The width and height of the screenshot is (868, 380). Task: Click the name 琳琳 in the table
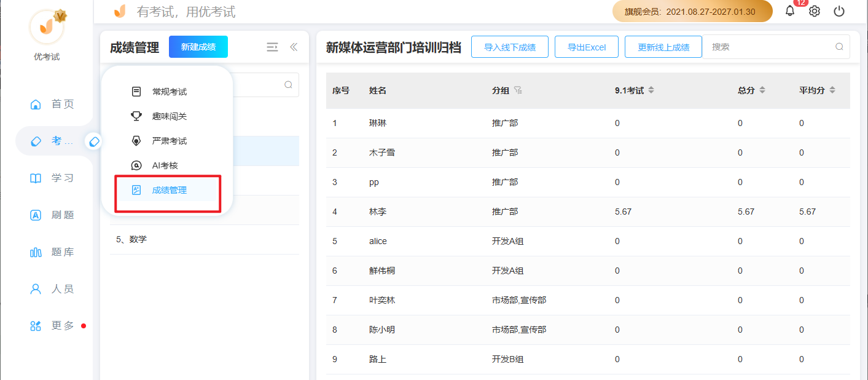(378, 123)
